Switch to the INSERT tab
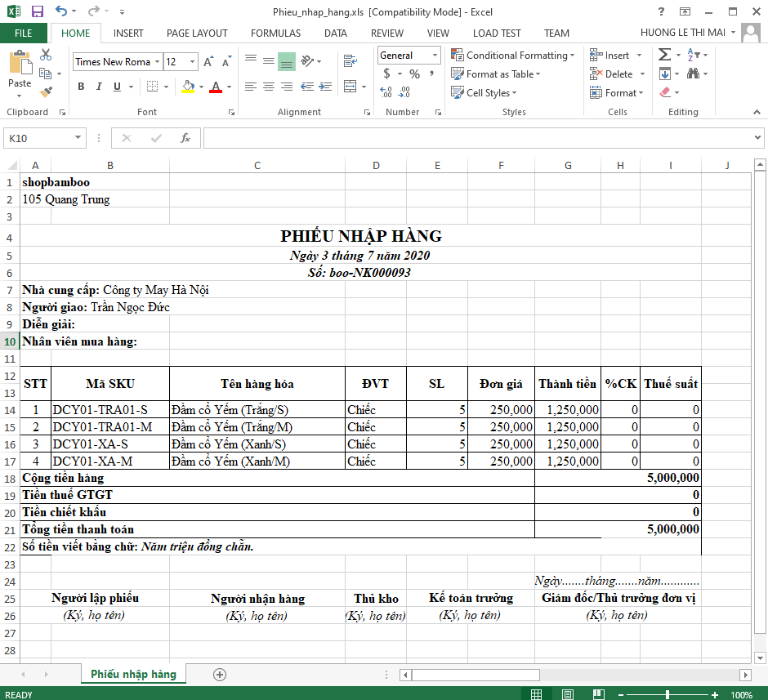 128,33
